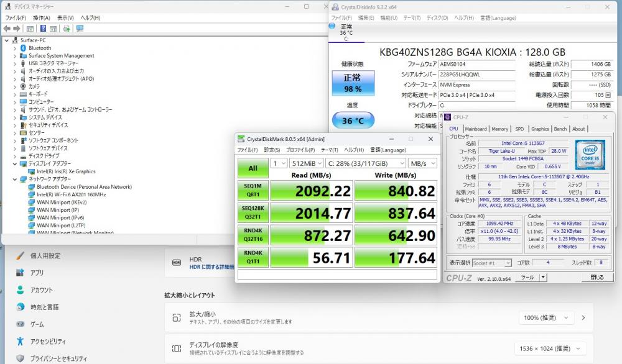Open 設定(S) menu in CrystalDiskMark
This screenshot has width=622, height=364.
[272, 150]
